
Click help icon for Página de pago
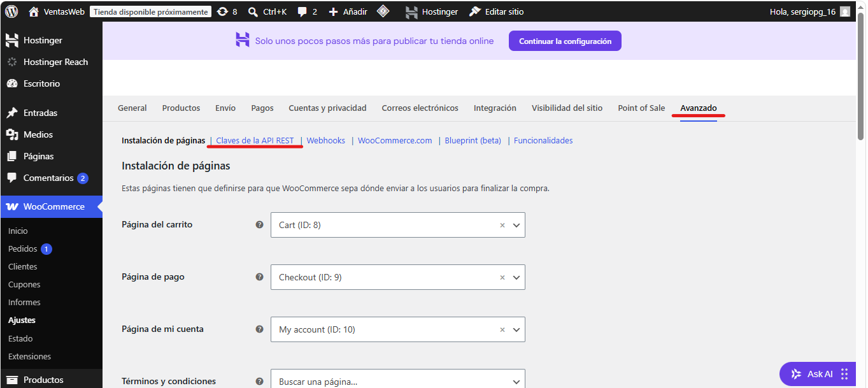pos(259,277)
